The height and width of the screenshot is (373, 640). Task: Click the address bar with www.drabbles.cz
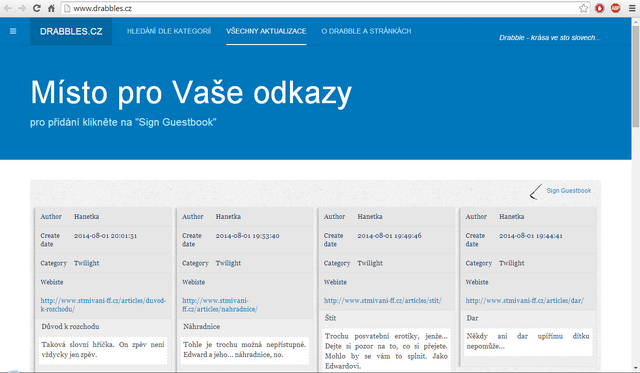325,8
